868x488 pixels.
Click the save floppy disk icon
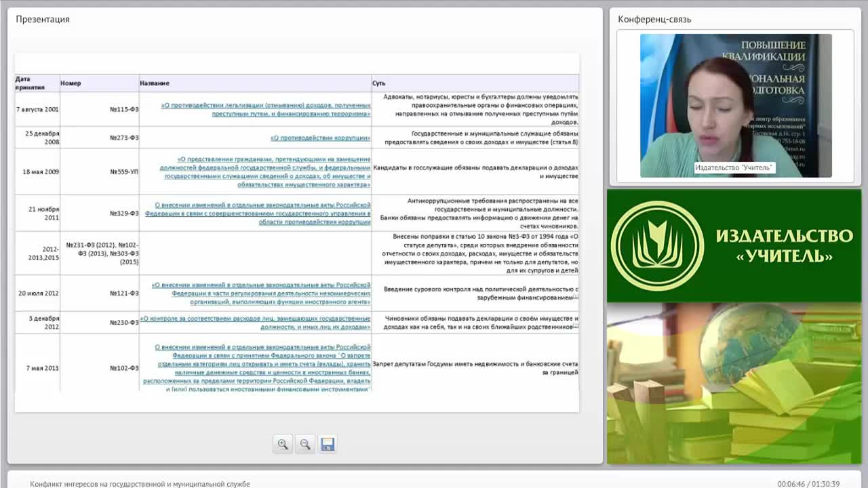(x=328, y=445)
